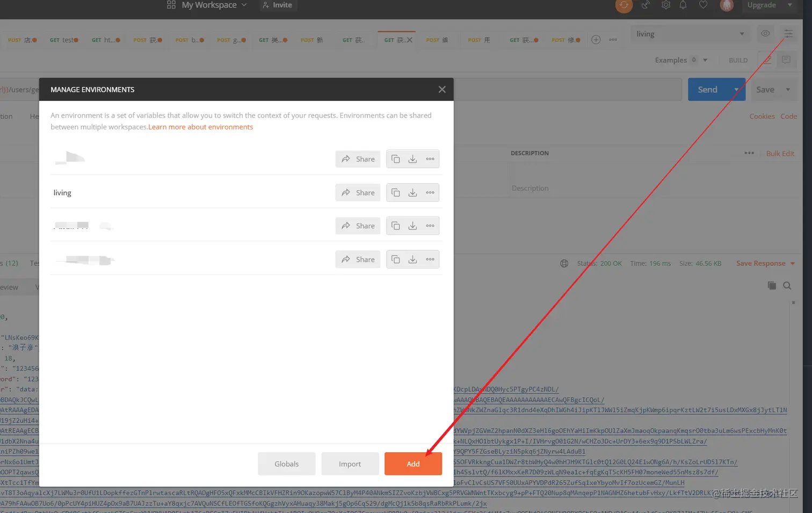Click the Save button

[765, 90]
